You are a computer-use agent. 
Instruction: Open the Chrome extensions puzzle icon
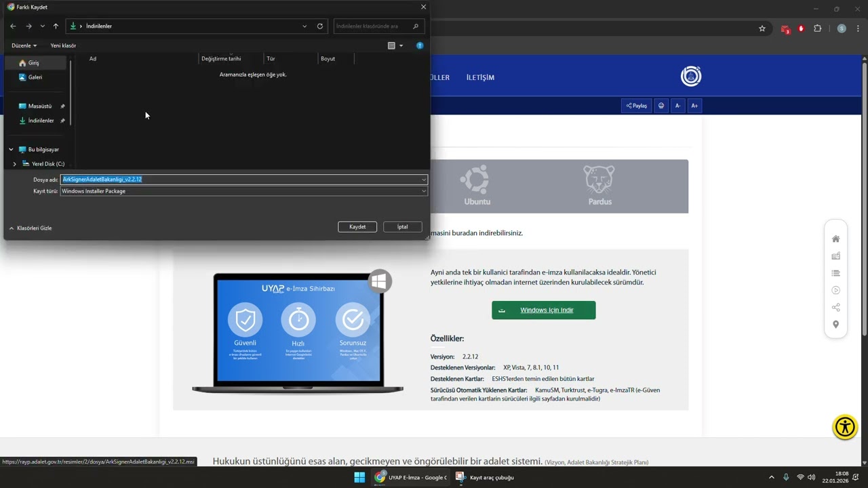coord(817,28)
